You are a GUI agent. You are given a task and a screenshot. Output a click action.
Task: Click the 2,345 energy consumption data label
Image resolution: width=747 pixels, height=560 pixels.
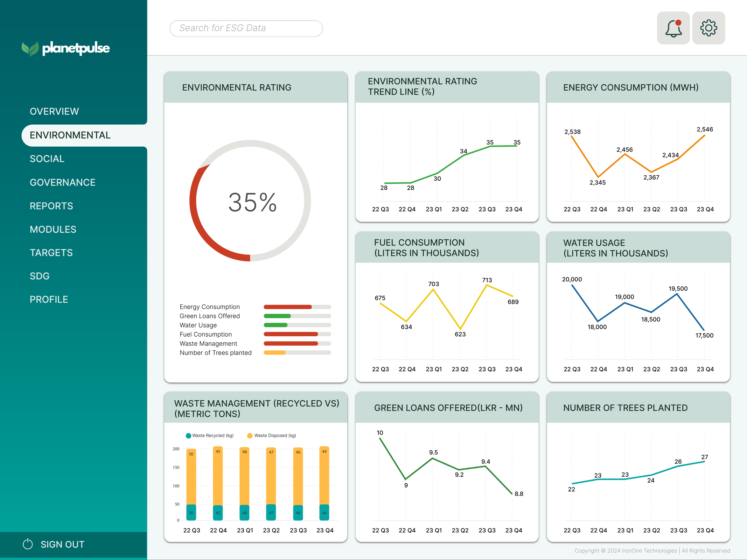(598, 183)
